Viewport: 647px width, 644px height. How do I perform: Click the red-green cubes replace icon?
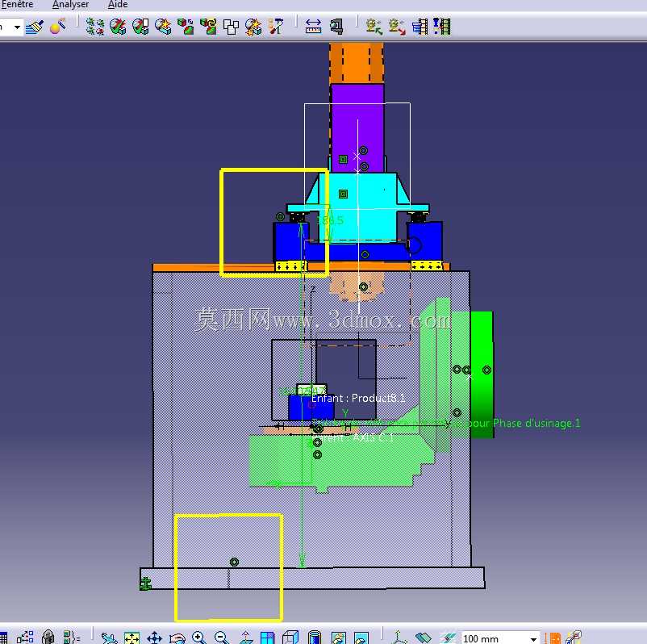[186, 27]
